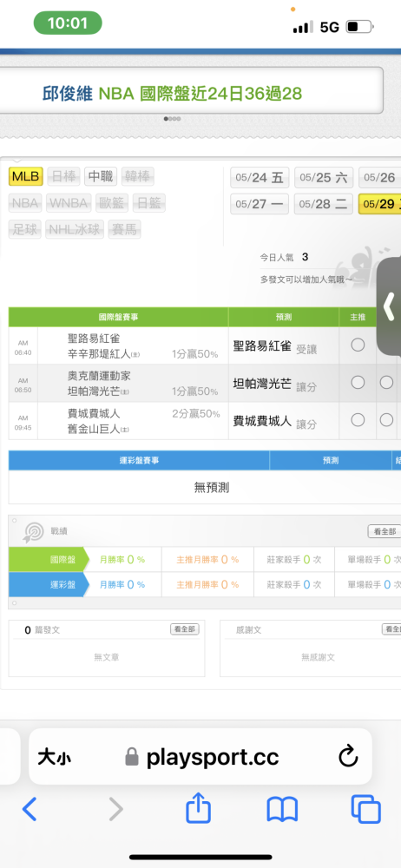Tap the banner carousel page dots
The width and height of the screenshot is (401, 868).
[x=172, y=118]
